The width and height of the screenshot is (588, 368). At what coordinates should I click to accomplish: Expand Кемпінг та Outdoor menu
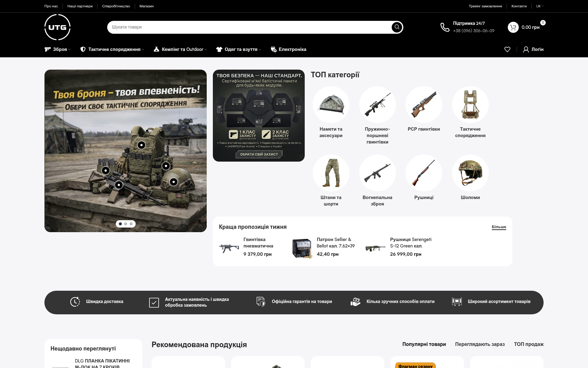click(180, 49)
